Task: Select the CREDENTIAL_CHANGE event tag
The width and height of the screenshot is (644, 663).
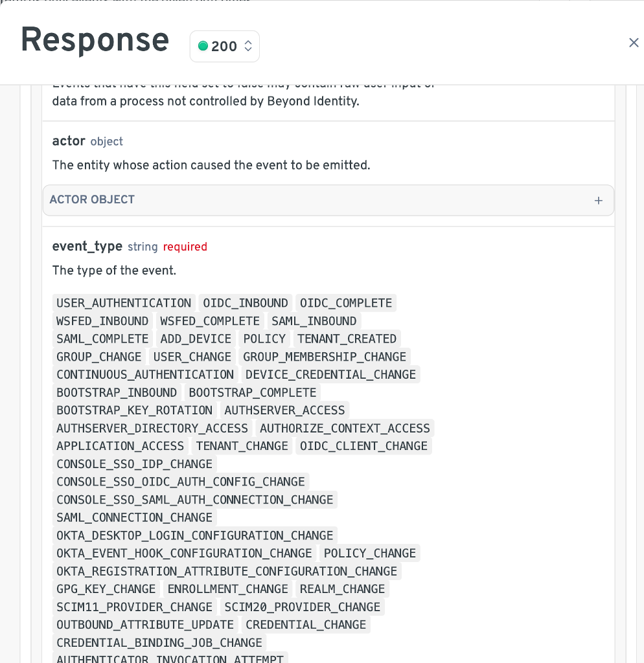Action: pyautogui.click(x=306, y=625)
